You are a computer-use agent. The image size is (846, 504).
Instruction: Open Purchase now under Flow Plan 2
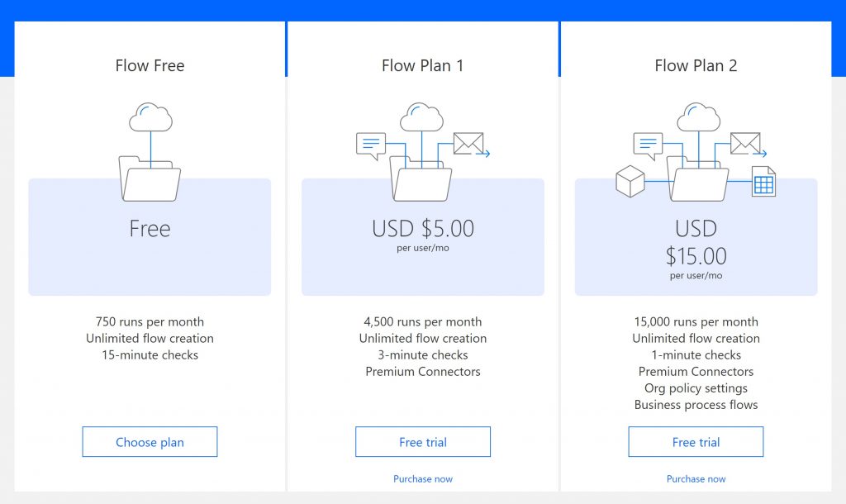tap(696, 478)
